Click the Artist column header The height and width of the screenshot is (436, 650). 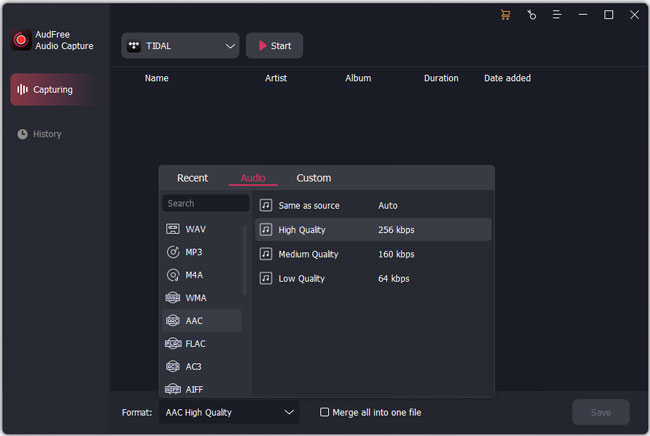tap(276, 78)
